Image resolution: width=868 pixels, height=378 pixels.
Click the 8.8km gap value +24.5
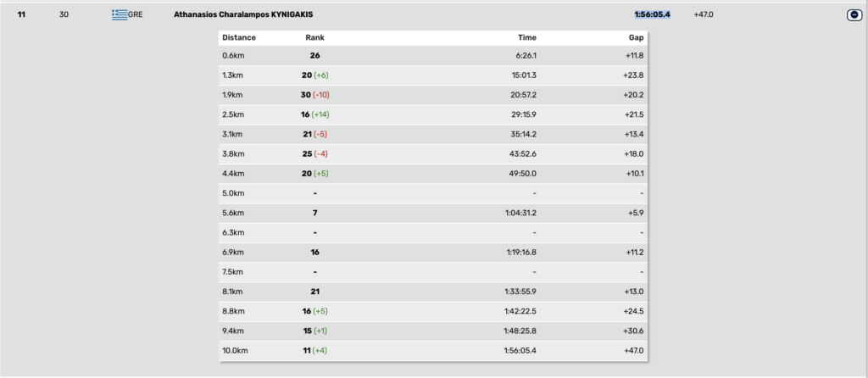(x=634, y=311)
